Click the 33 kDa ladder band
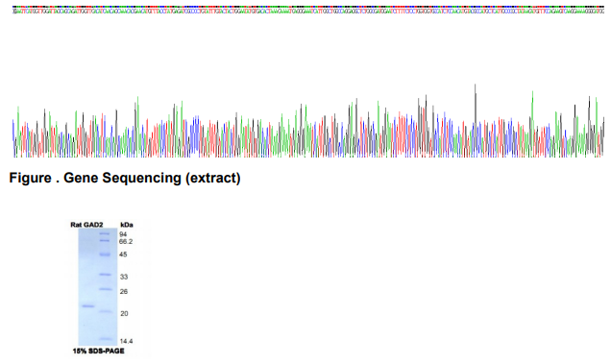 tap(106, 275)
